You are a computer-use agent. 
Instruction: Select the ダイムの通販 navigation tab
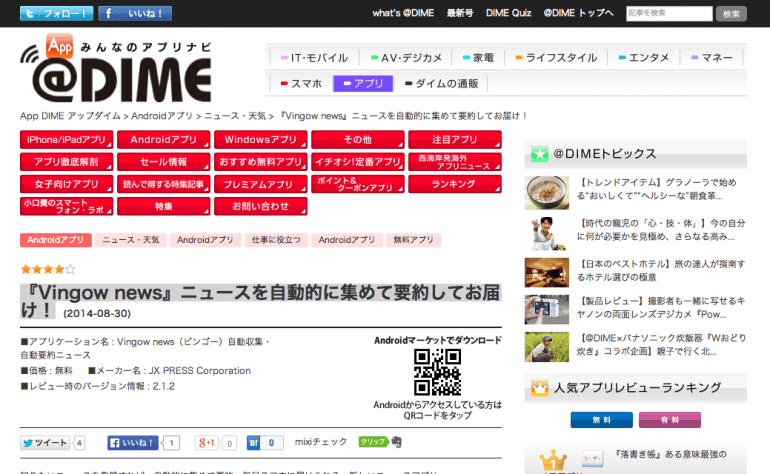(x=441, y=84)
